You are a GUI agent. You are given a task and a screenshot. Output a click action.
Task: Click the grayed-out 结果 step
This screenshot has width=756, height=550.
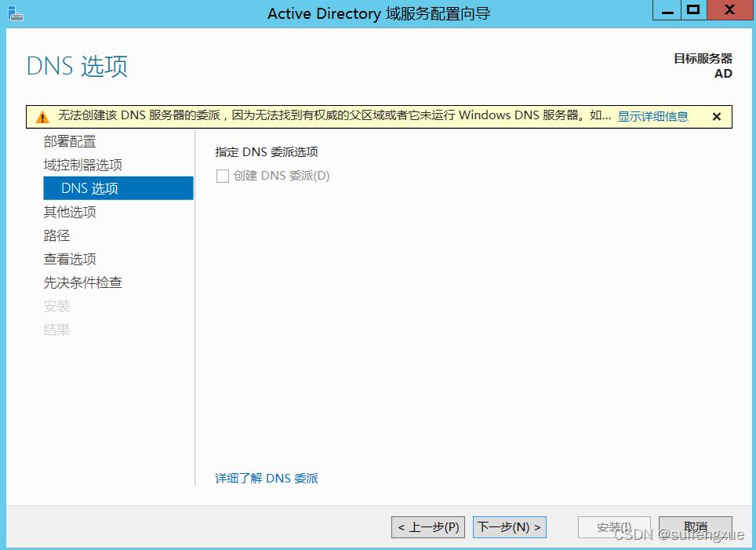[56, 330]
